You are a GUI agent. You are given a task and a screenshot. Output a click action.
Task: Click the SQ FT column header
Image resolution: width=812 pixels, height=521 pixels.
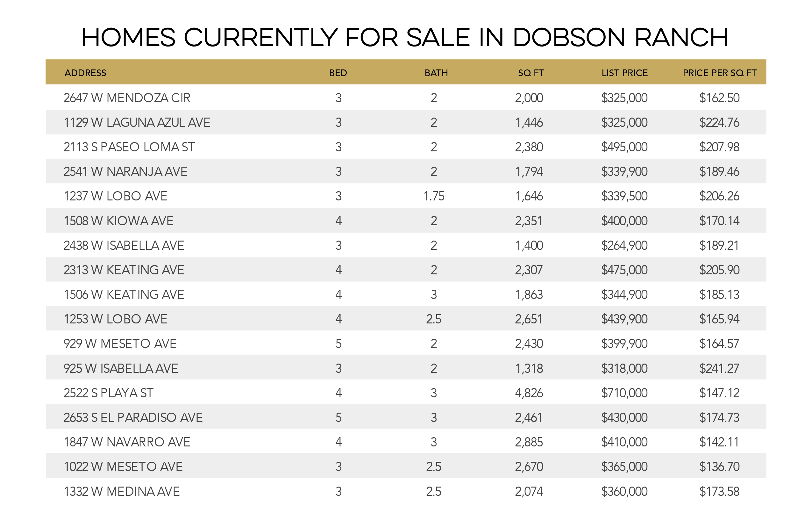pos(531,73)
